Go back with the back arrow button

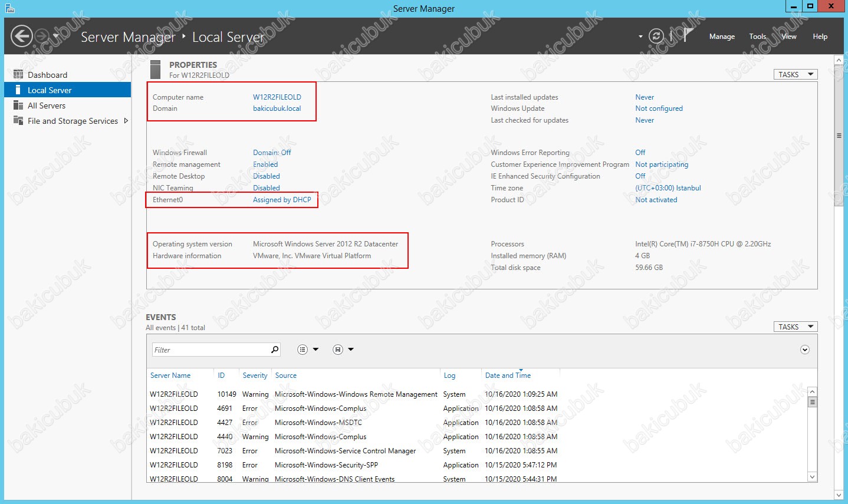tap(22, 37)
